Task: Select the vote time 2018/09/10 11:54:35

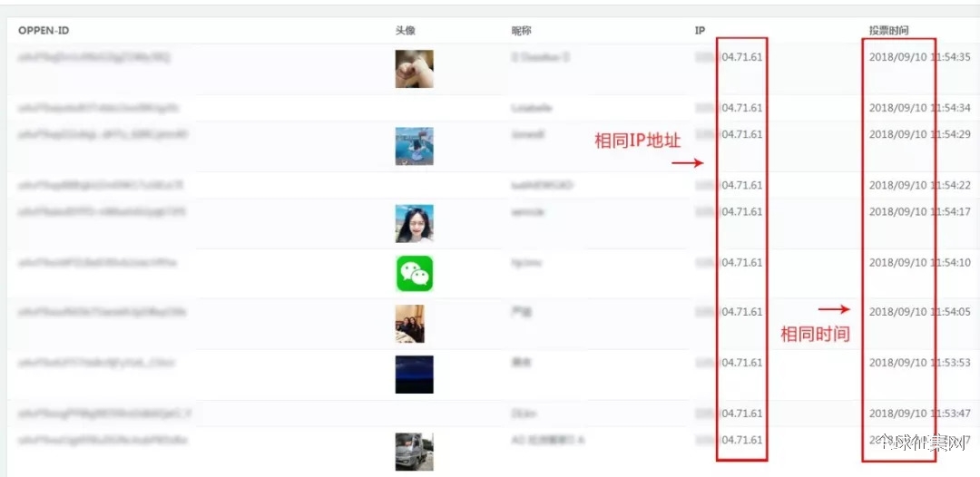Action: [920, 57]
